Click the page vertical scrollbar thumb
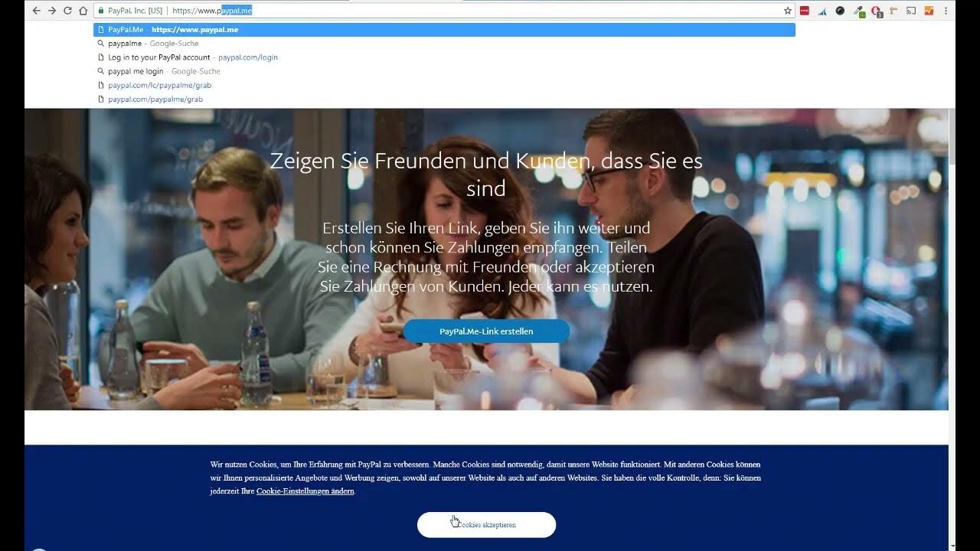980x551 pixels. 952,136
